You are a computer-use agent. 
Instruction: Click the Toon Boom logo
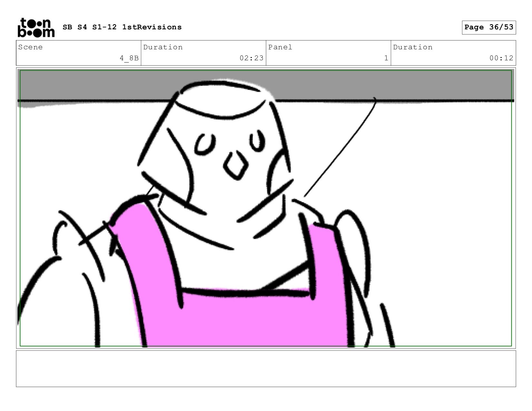coord(36,28)
